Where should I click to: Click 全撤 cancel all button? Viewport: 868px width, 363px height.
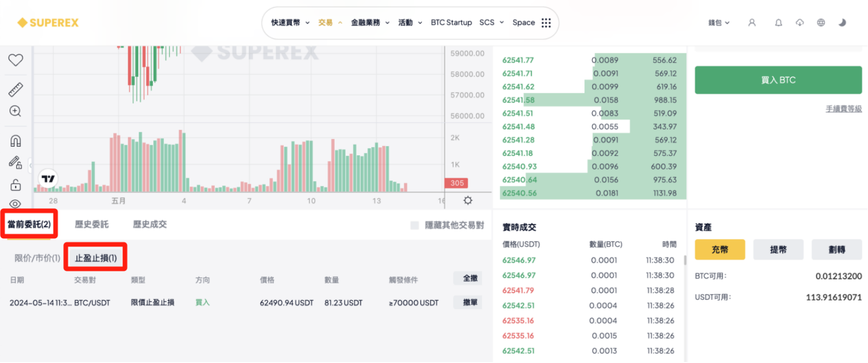pyautogui.click(x=468, y=278)
